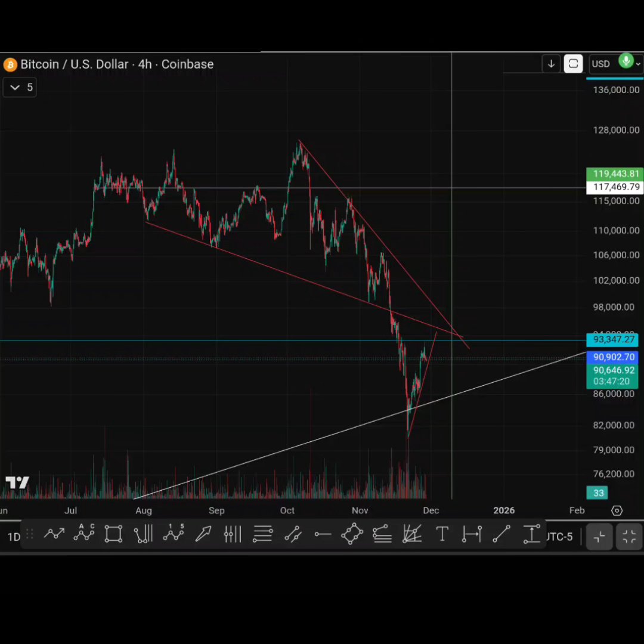This screenshot has width=644, height=644.
Task: Open the USD currency dropdown
Action: (615, 64)
